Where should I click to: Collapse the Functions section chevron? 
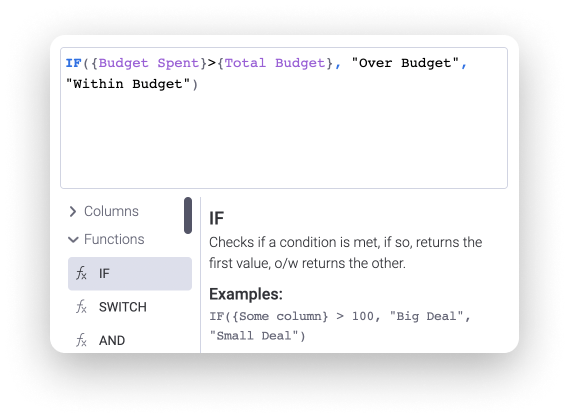click(x=73, y=239)
